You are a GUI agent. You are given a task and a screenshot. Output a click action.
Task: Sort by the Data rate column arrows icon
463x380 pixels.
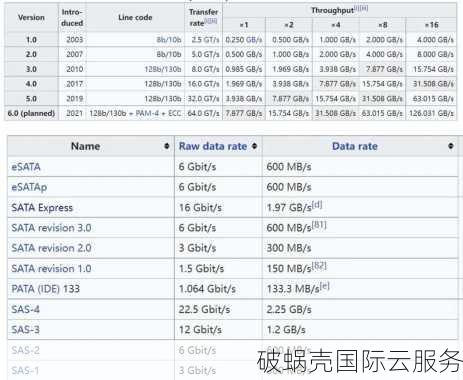(x=451, y=146)
